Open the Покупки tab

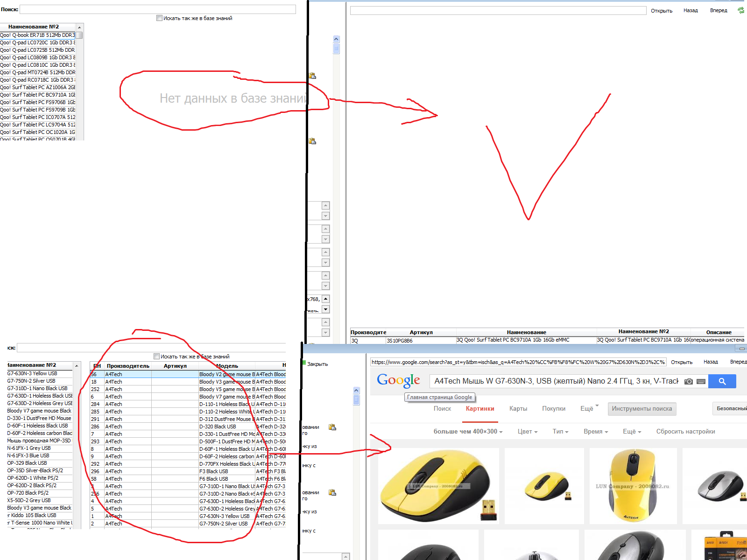554,408
